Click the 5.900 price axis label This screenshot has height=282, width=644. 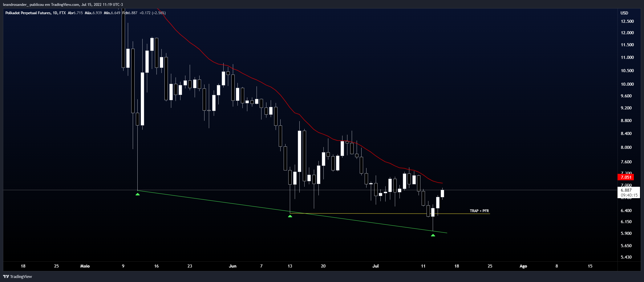coord(626,233)
